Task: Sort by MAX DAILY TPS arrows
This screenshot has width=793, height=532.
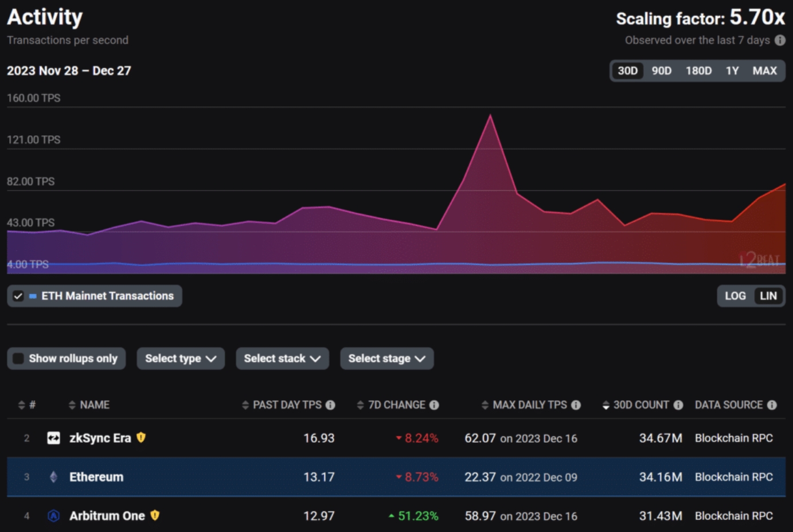Action: pyautogui.click(x=485, y=405)
